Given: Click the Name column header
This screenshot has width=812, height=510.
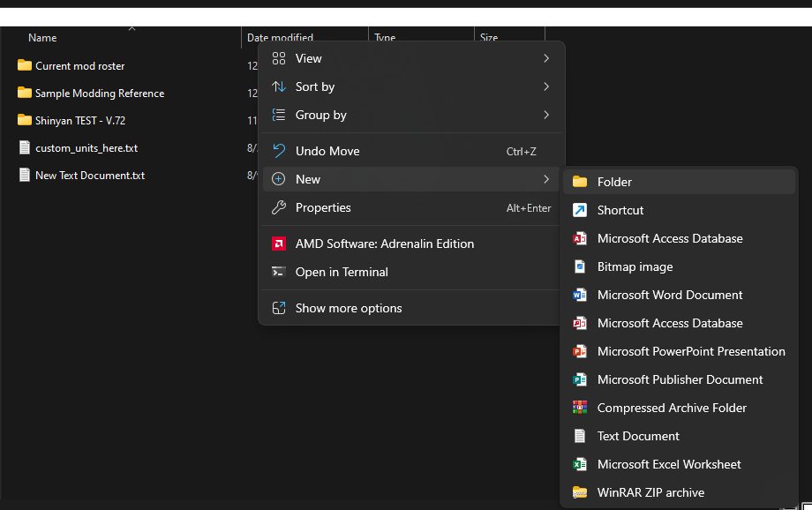Looking at the screenshot, I should [x=42, y=38].
